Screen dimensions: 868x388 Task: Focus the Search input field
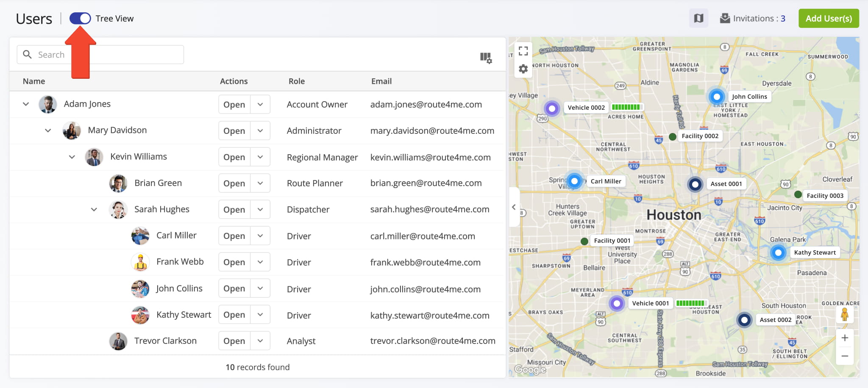pyautogui.click(x=100, y=55)
